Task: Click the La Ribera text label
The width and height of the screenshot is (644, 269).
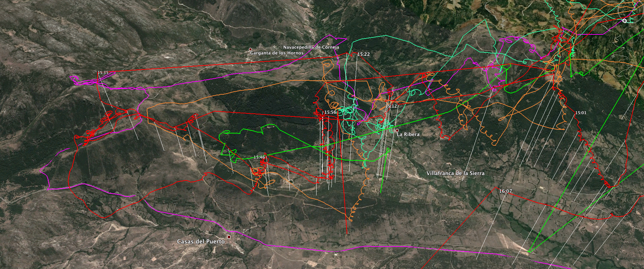Action: coord(408,134)
